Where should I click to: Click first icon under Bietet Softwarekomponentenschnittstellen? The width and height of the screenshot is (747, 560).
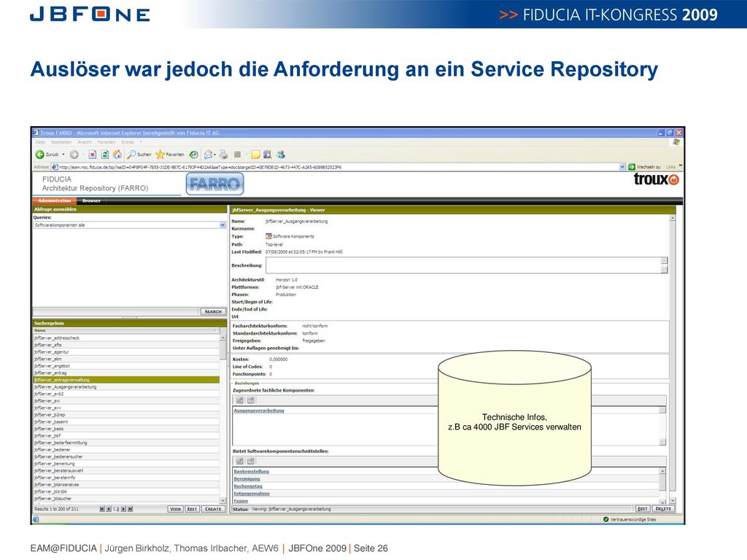(x=240, y=461)
